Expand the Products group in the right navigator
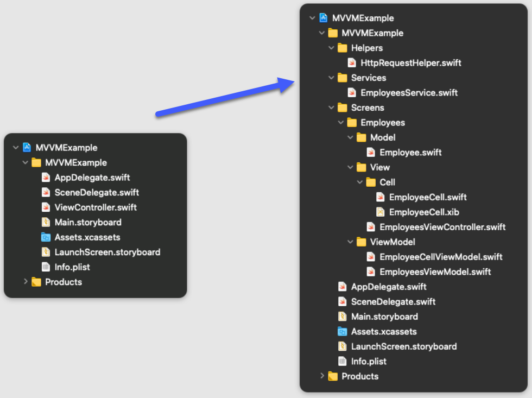The width and height of the screenshot is (532, 398). click(x=322, y=376)
